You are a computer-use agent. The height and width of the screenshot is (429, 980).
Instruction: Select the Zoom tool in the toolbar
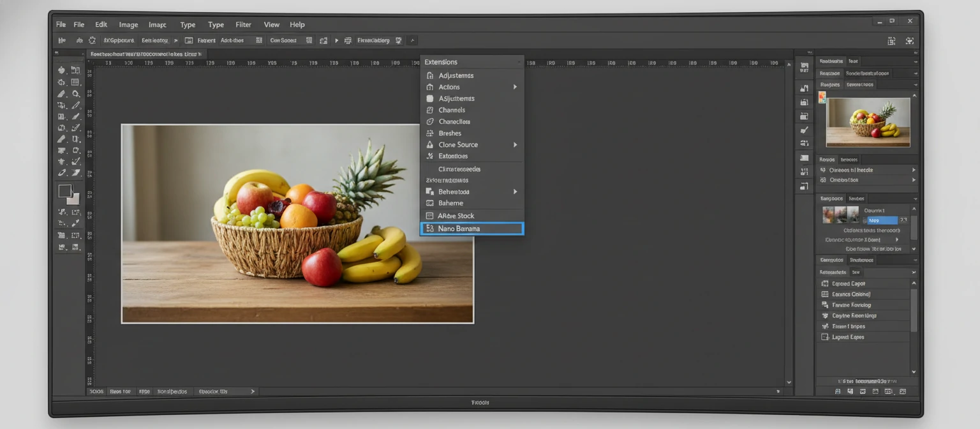tap(77, 93)
